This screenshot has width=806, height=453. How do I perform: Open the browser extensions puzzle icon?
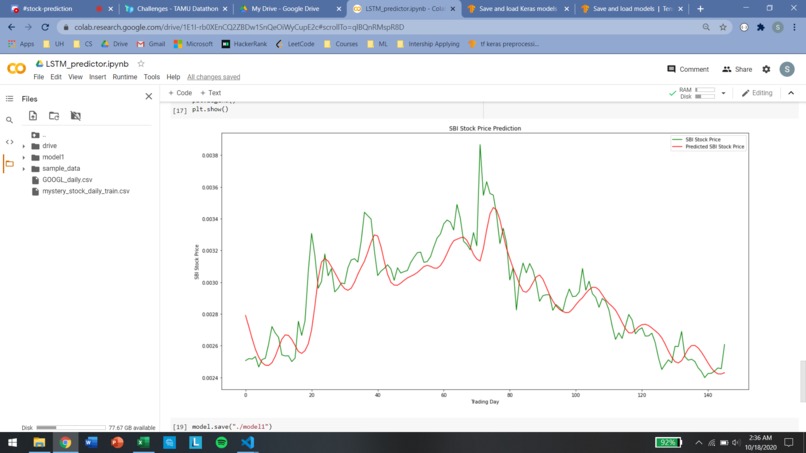[x=761, y=27]
